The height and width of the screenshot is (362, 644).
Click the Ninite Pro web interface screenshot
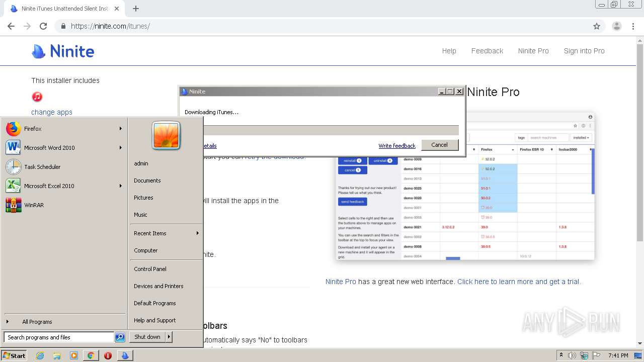pyautogui.click(x=465, y=186)
